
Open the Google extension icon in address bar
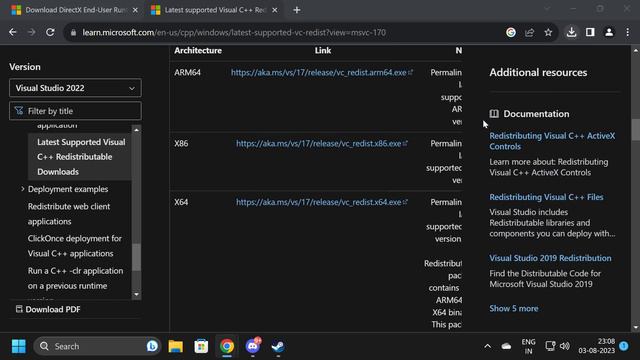click(511, 32)
